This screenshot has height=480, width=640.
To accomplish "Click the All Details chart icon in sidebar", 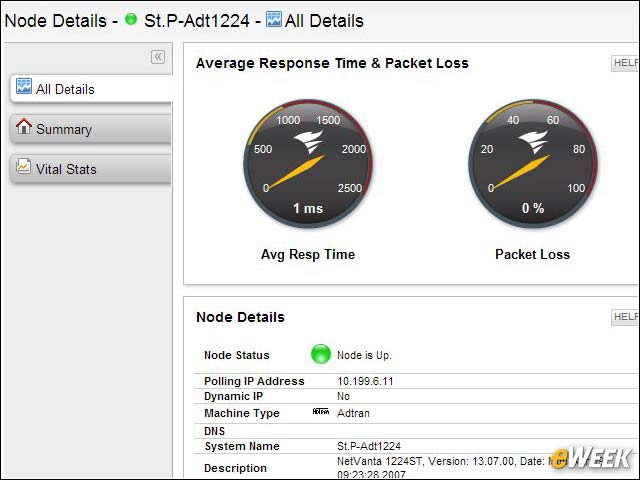I will [x=24, y=86].
